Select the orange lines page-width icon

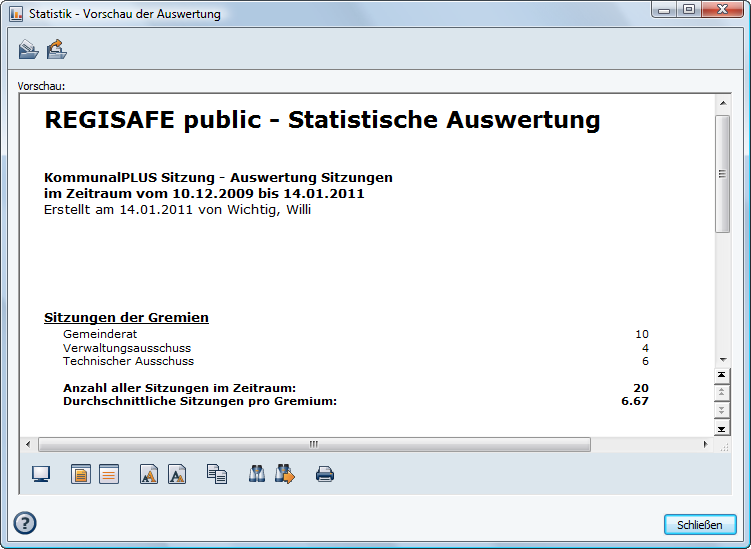pos(108,474)
